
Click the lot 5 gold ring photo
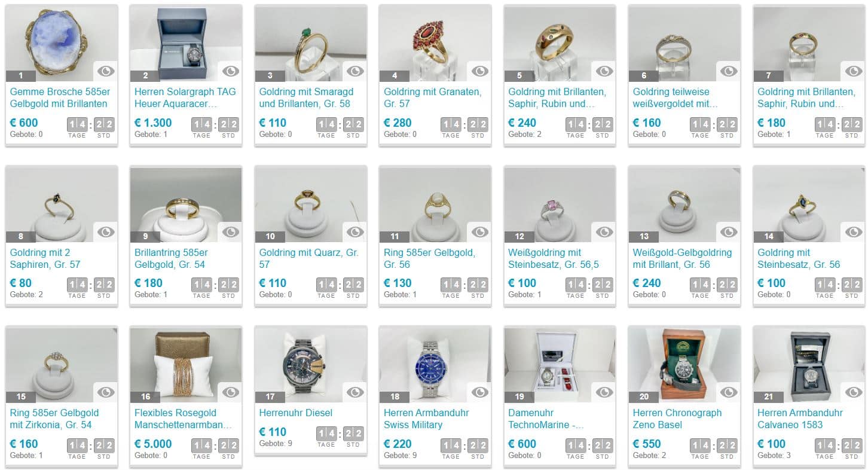point(560,43)
